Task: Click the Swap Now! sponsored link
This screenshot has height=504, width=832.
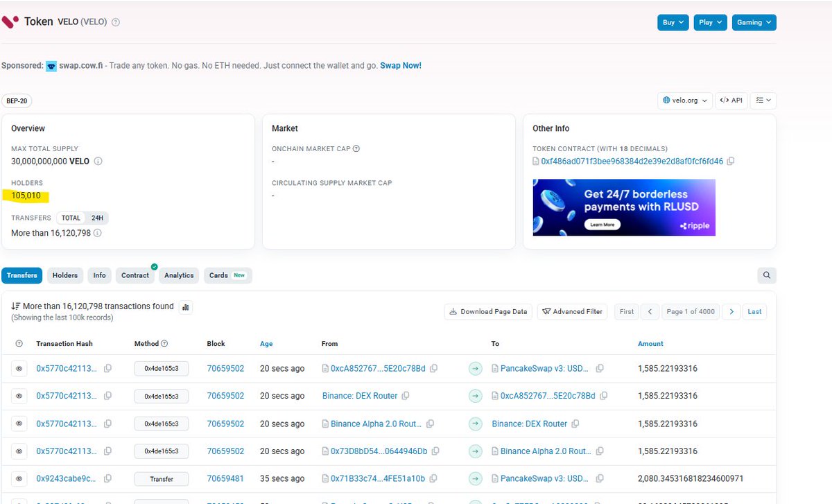Action: 401,66
